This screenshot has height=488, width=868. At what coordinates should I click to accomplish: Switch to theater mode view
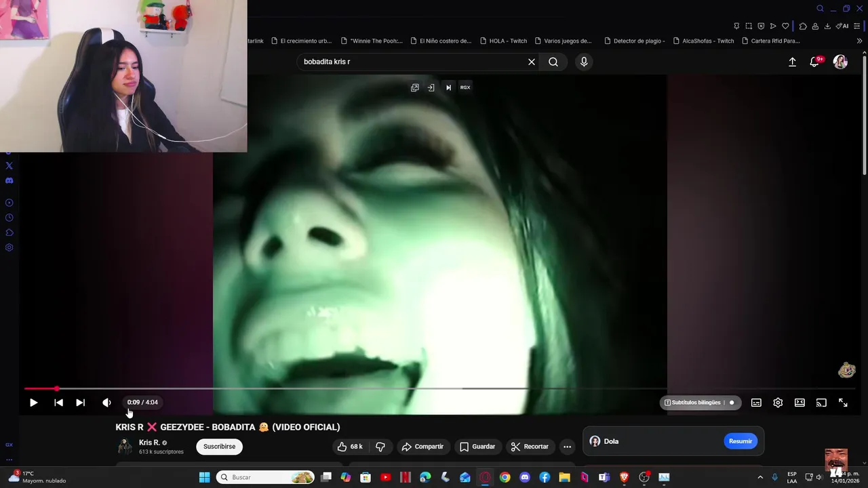click(800, 403)
